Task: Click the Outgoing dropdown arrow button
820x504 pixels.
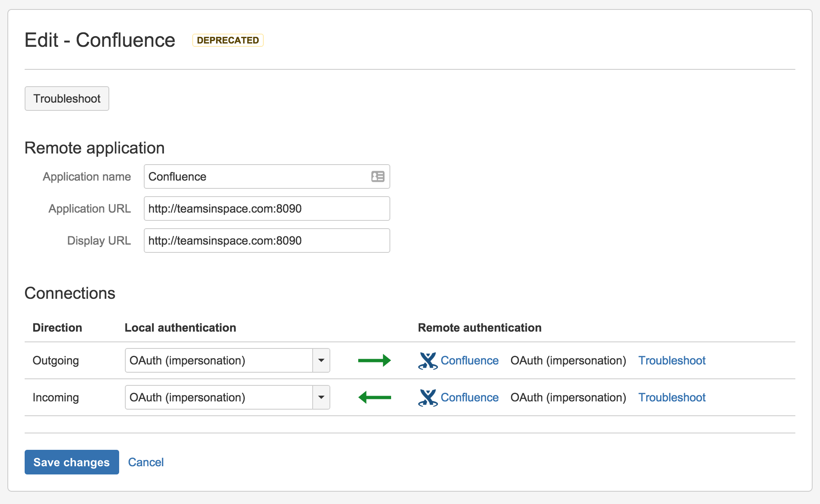Action: pyautogui.click(x=321, y=360)
